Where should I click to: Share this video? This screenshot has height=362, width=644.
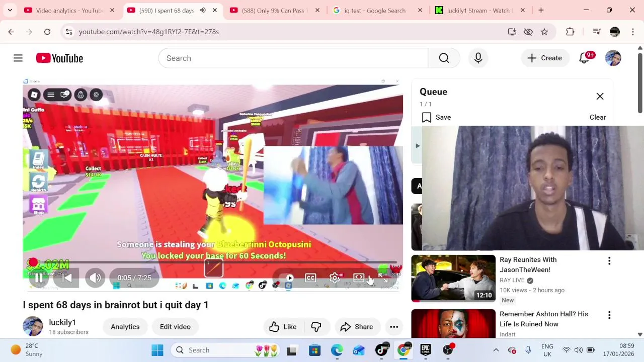(357, 327)
